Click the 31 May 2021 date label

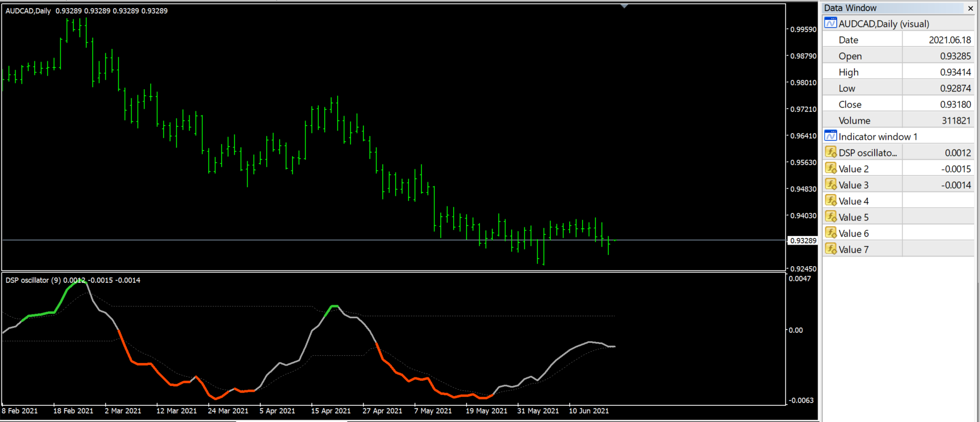click(x=538, y=411)
